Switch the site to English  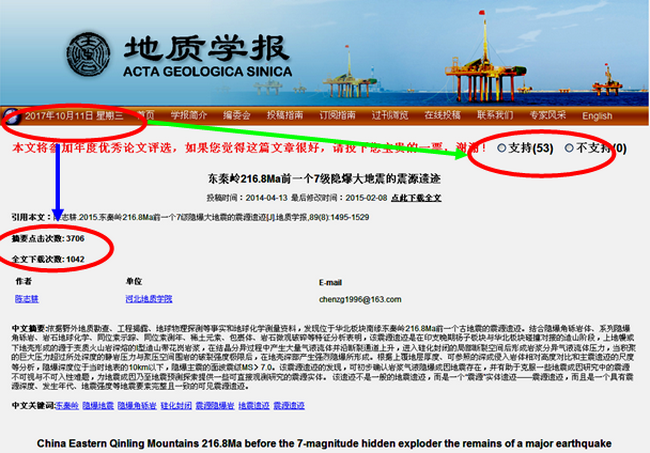click(x=597, y=116)
